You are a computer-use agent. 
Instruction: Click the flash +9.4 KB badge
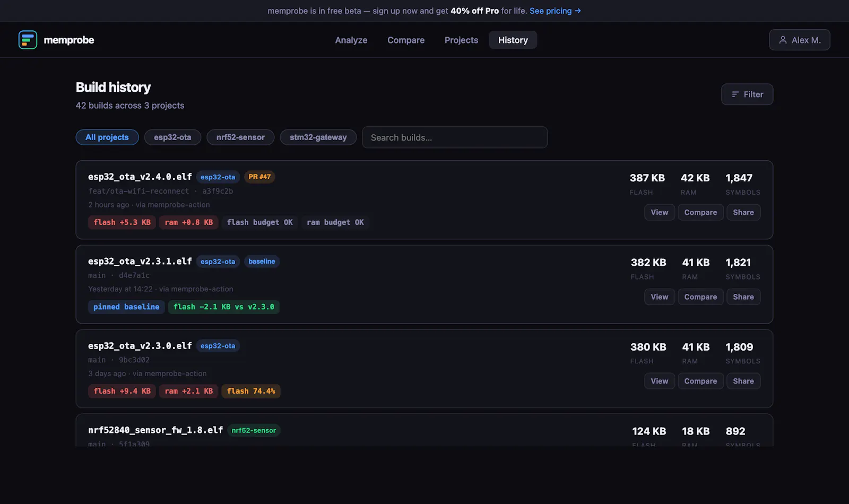click(122, 391)
